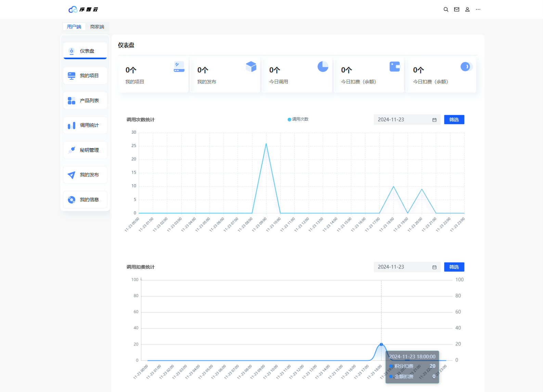Viewport: 543px width, 392px height.
Task: Open the more options ellipsis menu
Action: pos(478,10)
